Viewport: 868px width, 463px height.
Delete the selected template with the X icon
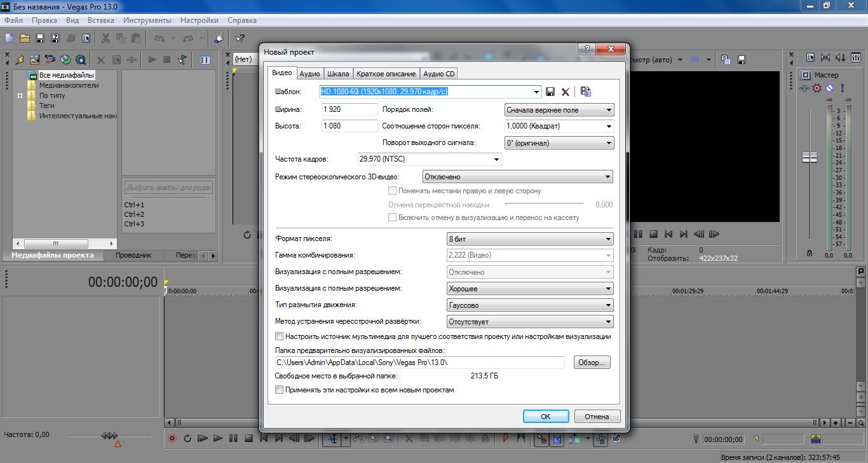[566, 92]
